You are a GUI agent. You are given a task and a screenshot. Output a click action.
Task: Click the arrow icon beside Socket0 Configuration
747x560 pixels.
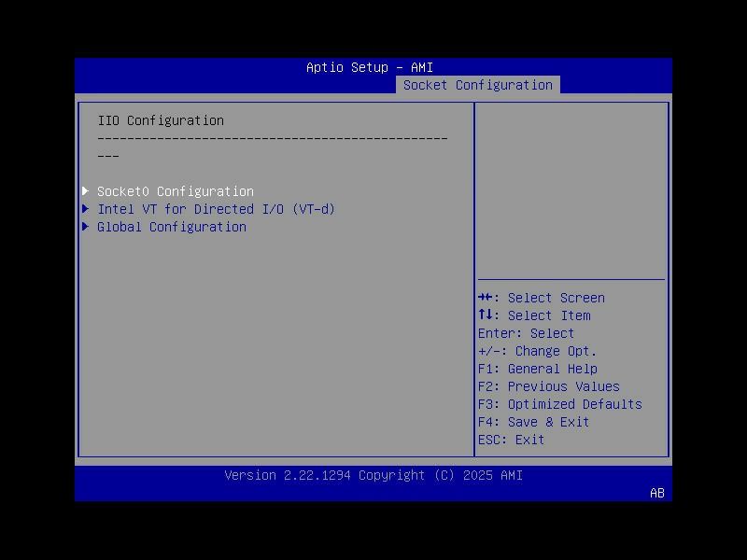(86, 190)
